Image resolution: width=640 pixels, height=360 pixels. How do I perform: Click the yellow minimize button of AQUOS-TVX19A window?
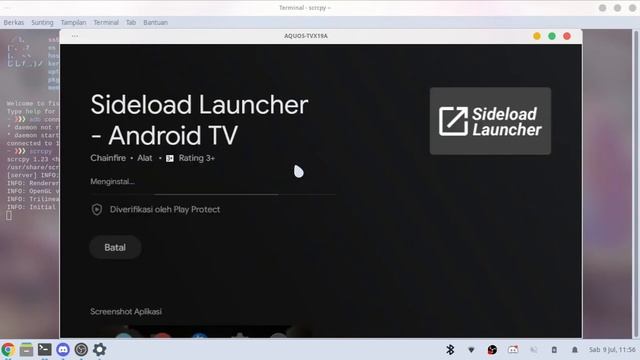[537, 36]
